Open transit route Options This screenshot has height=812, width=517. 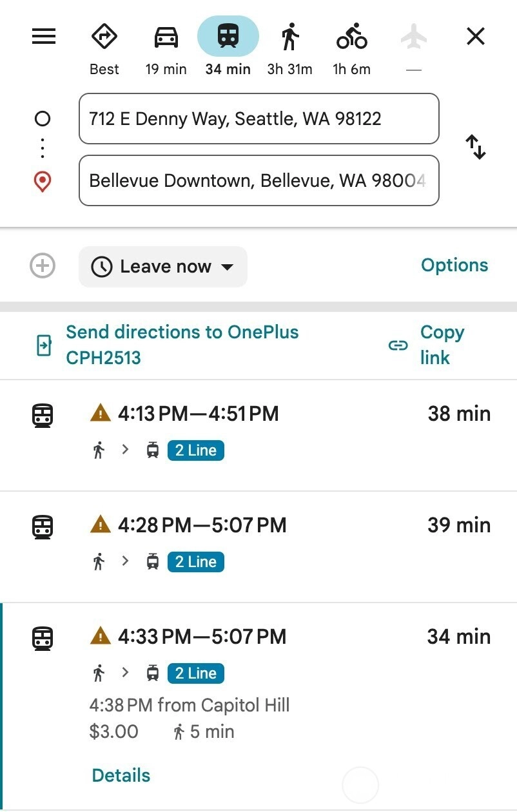coord(454,265)
